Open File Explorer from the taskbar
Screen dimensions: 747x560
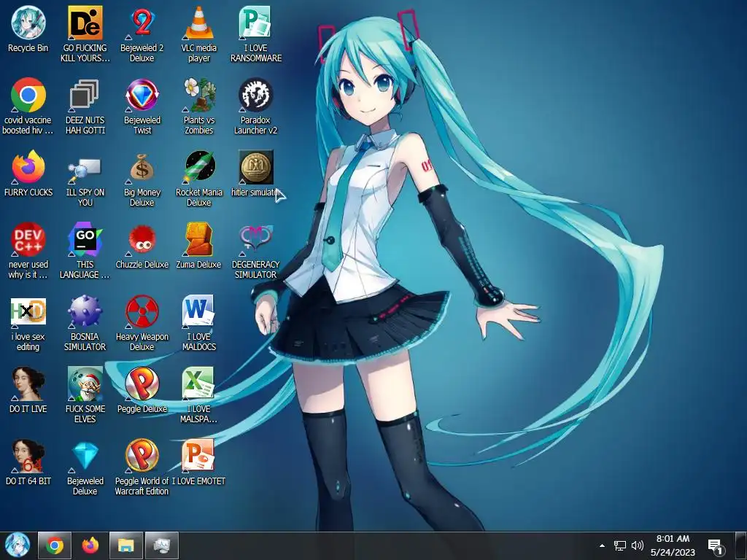point(125,545)
